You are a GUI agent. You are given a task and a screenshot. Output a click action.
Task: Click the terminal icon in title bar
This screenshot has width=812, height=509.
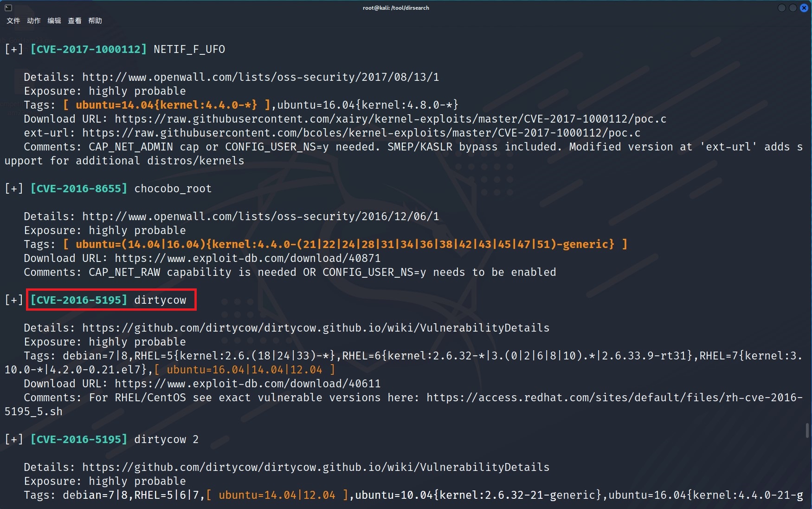click(x=8, y=7)
